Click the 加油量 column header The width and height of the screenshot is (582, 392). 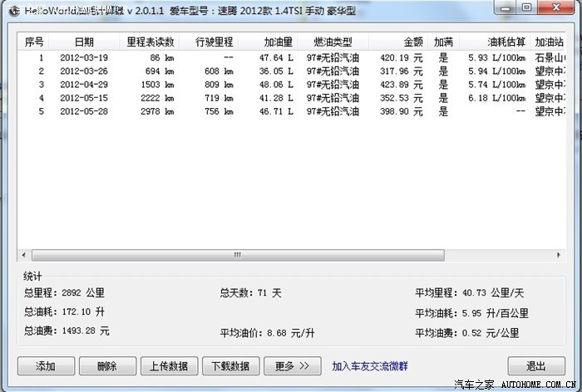tap(268, 42)
